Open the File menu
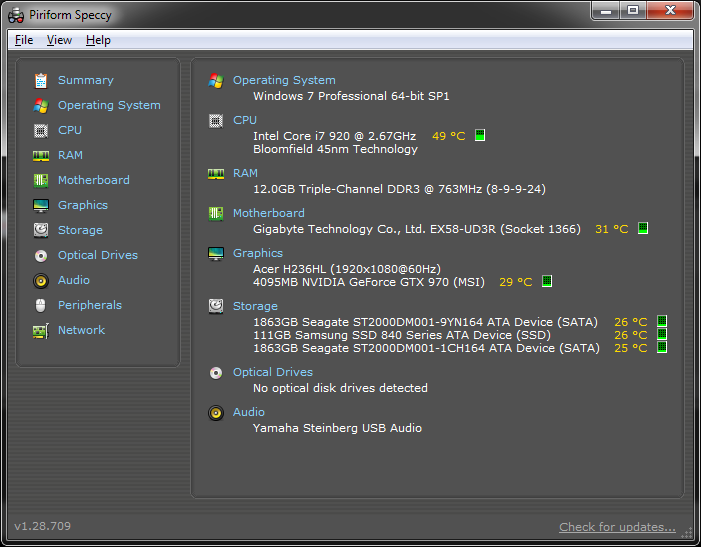This screenshot has width=701, height=547. (x=24, y=40)
